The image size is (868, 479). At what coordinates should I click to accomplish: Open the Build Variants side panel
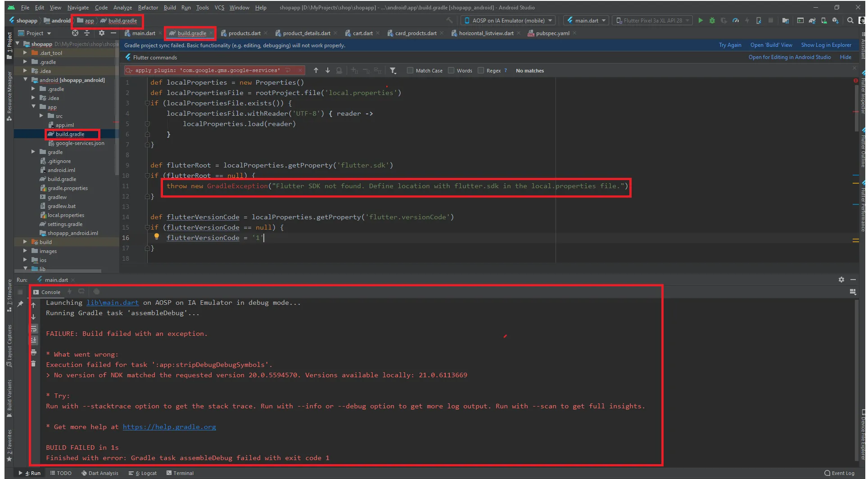(9, 398)
